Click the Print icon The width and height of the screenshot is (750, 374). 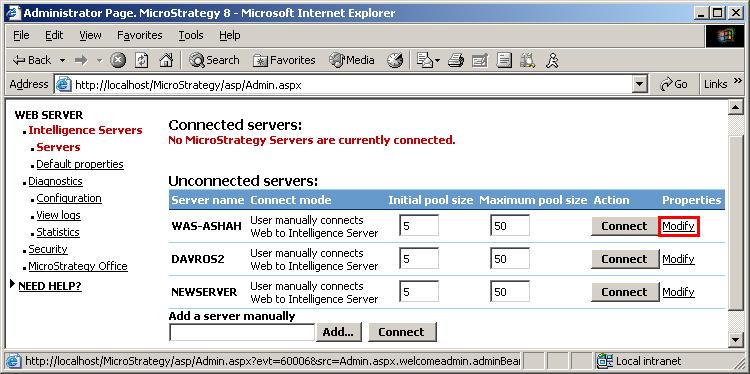point(456,60)
